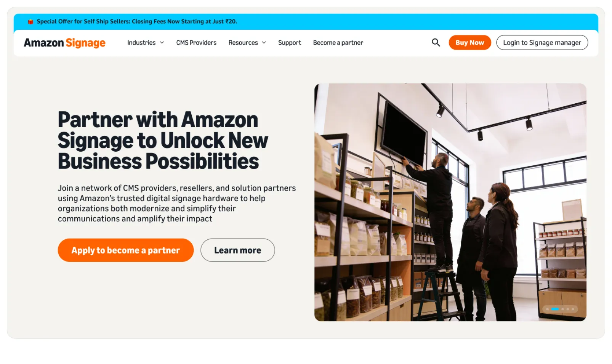This screenshot has height=364, width=612.
Task: Select the first carousel dot indicator
Action: (548, 309)
